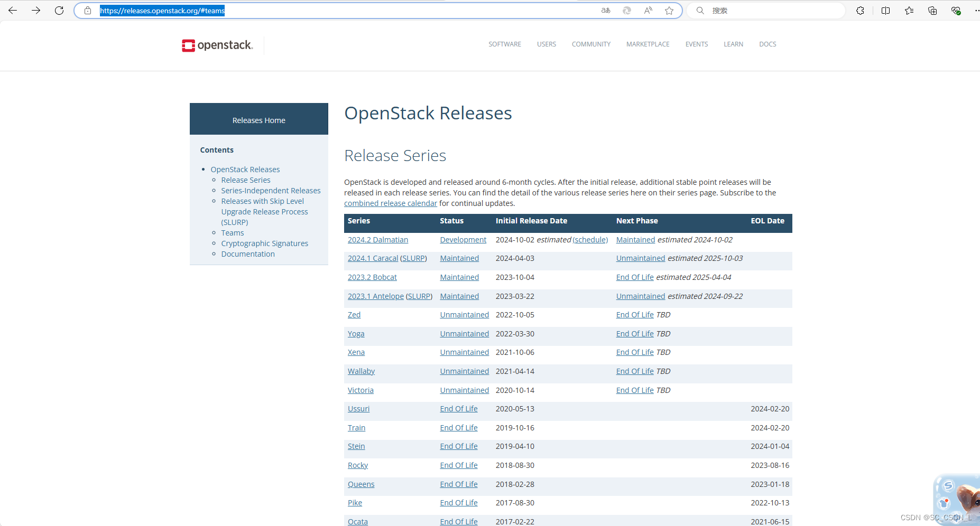Open the USERS menu

(547, 44)
